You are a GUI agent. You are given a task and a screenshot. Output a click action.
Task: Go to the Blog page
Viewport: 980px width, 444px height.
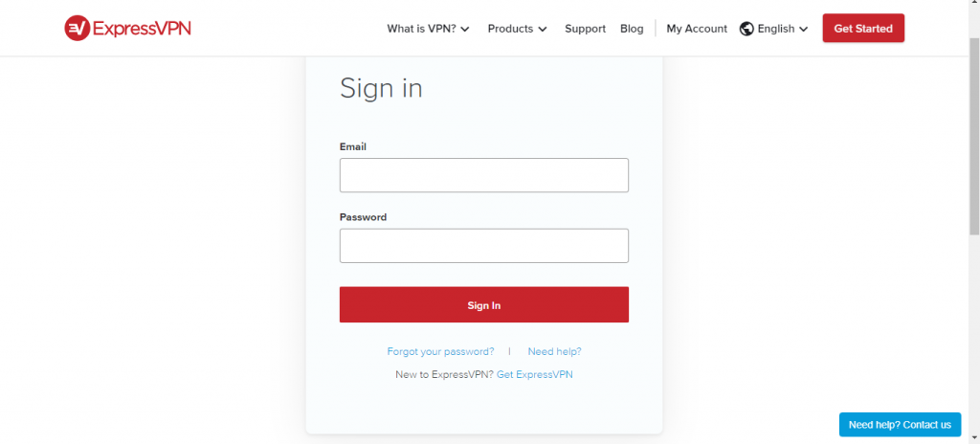click(x=632, y=29)
